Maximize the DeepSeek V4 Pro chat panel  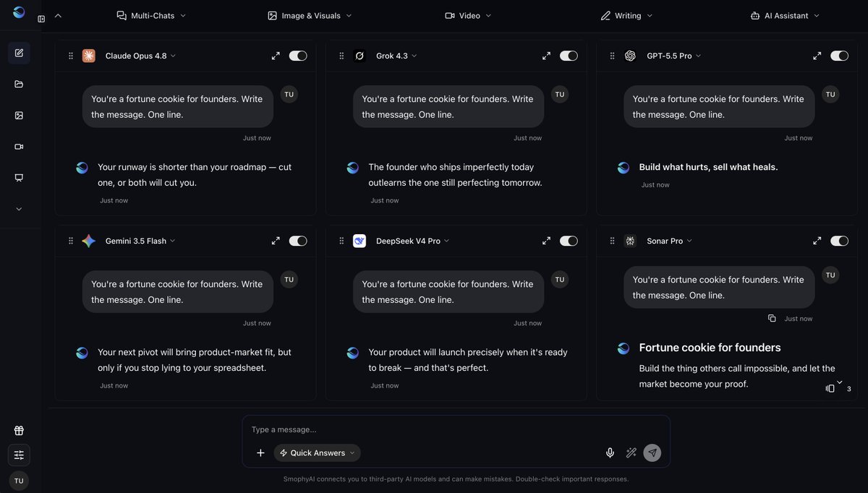tap(546, 241)
